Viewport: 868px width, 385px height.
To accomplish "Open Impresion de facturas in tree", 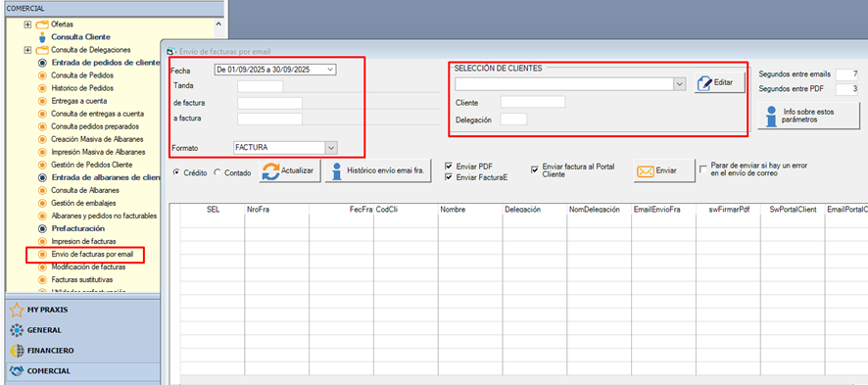I will pyautogui.click(x=83, y=242).
